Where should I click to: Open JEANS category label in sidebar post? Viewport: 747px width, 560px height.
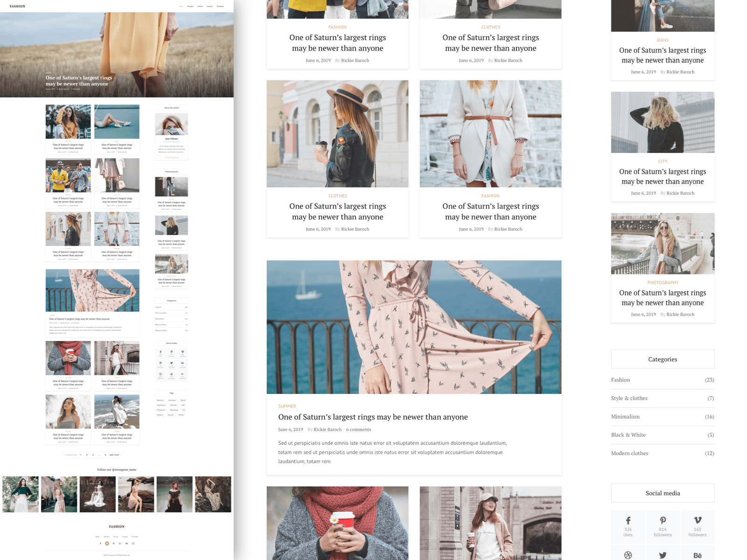pos(663,40)
